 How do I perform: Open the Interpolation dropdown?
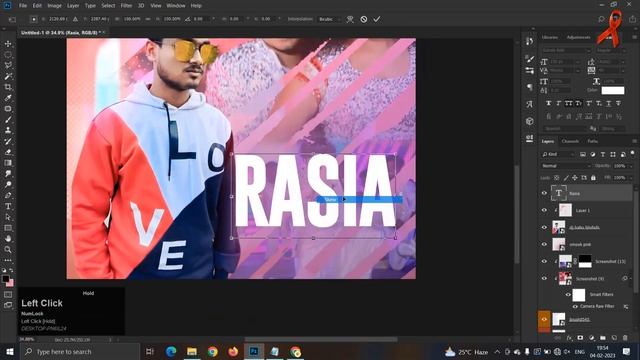click(329, 19)
